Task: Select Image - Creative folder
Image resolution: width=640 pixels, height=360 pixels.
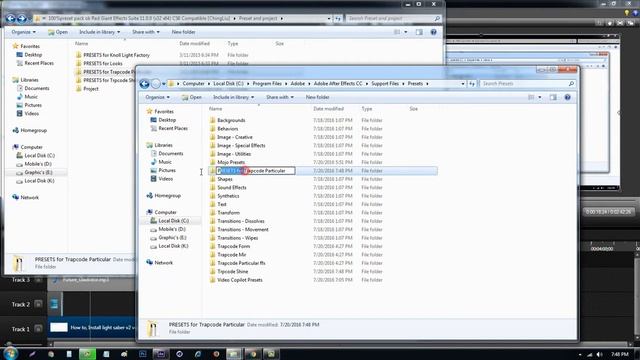Action: point(235,137)
